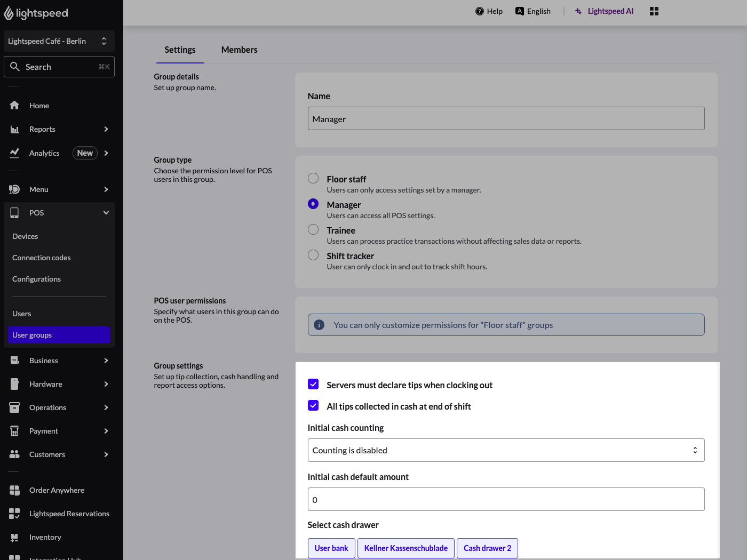Expand the Reports sidebar menu
Viewport: 747px width, 560px height.
106,129
